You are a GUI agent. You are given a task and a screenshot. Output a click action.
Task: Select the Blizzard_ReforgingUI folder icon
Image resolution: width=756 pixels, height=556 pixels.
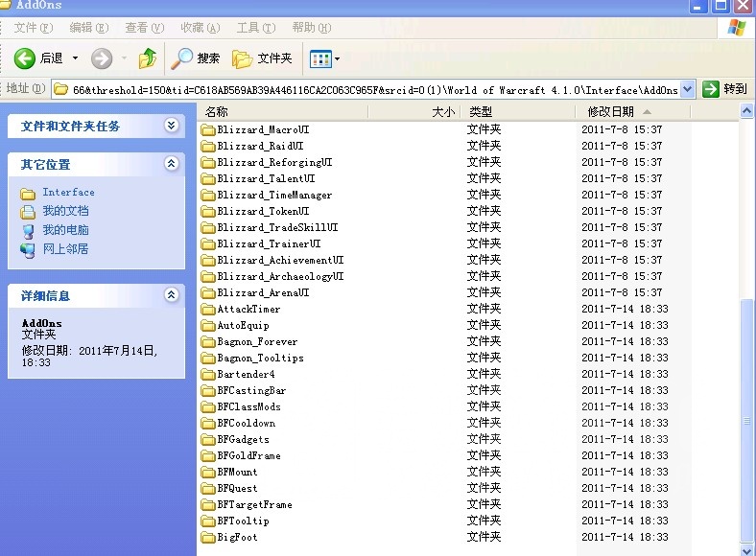coord(208,163)
